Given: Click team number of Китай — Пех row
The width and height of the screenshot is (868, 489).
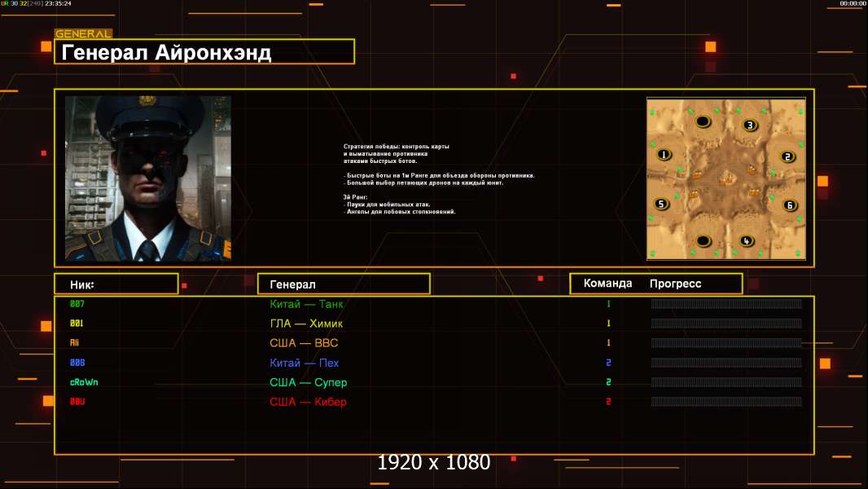Looking at the screenshot, I should [608, 362].
